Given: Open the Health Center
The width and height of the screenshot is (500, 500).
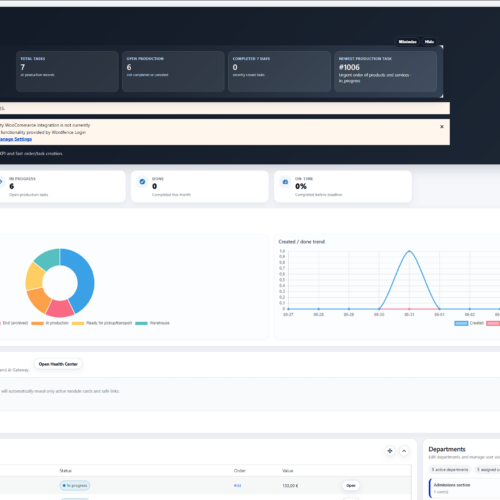Looking at the screenshot, I should (58, 364).
